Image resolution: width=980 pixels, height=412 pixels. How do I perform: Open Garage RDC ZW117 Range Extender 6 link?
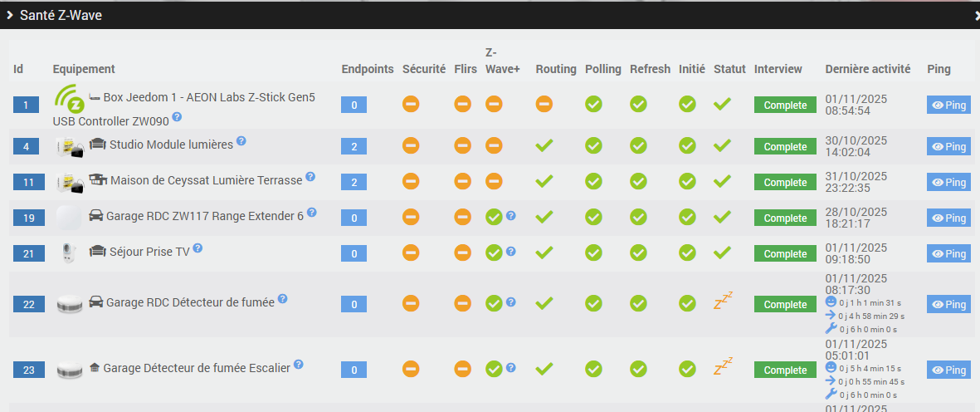tap(205, 216)
